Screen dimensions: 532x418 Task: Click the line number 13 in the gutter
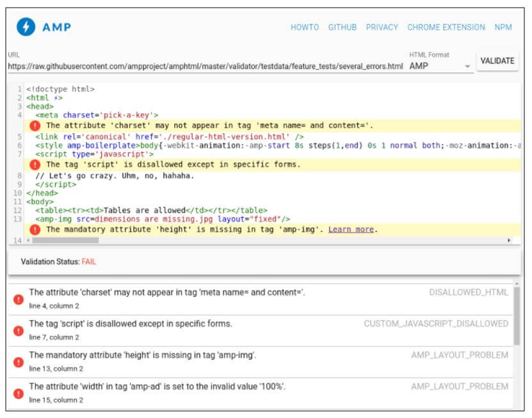pyautogui.click(x=17, y=220)
